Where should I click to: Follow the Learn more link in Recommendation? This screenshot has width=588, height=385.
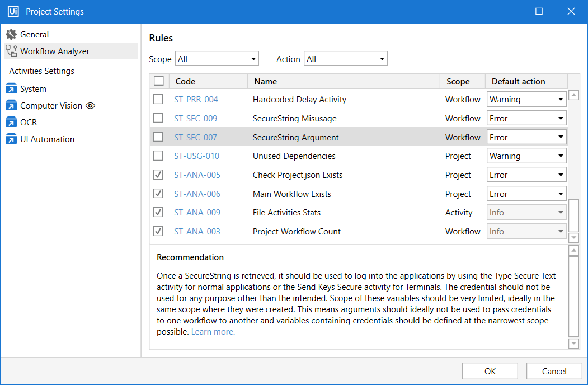click(213, 332)
